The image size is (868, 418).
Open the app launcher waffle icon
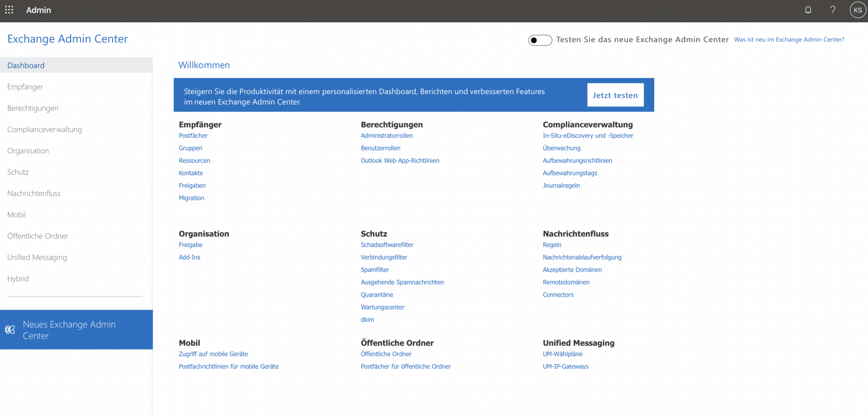pyautogui.click(x=9, y=10)
